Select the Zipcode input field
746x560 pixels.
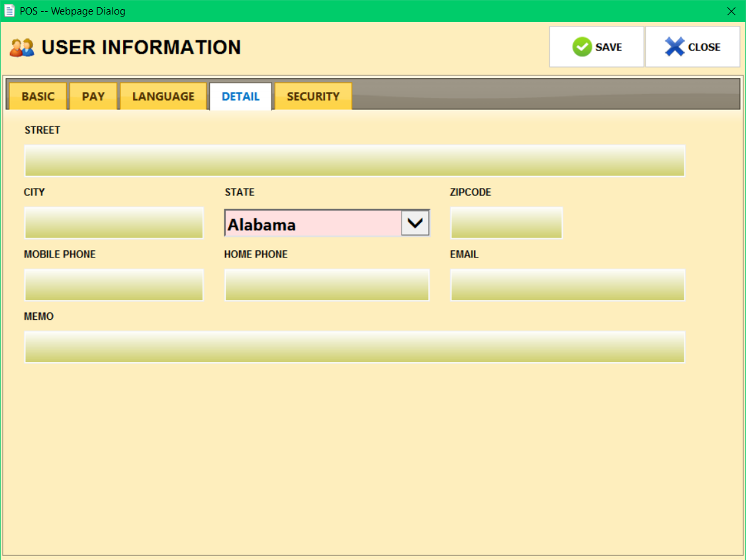(x=506, y=223)
